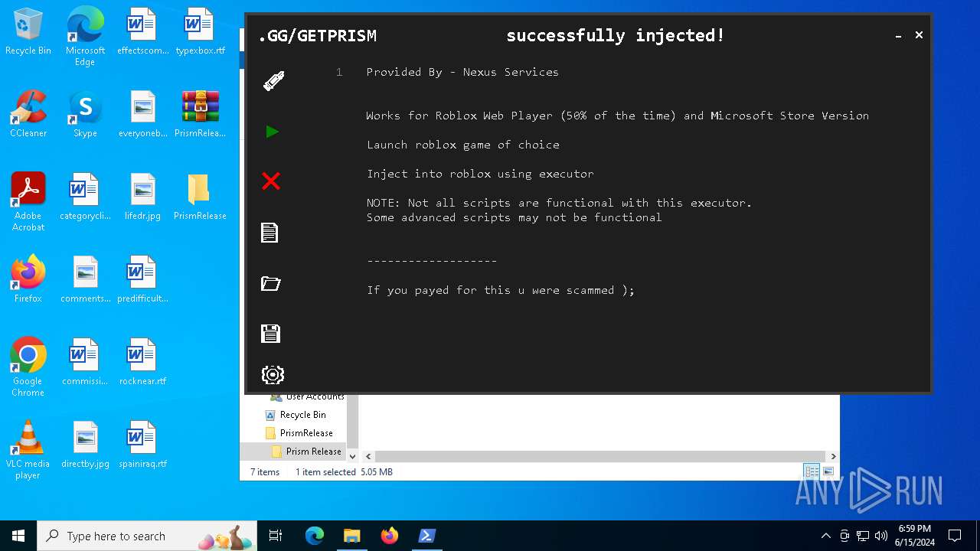Viewport: 980px width, 551px height.
Task: Run the script with the green play icon
Action: click(272, 132)
